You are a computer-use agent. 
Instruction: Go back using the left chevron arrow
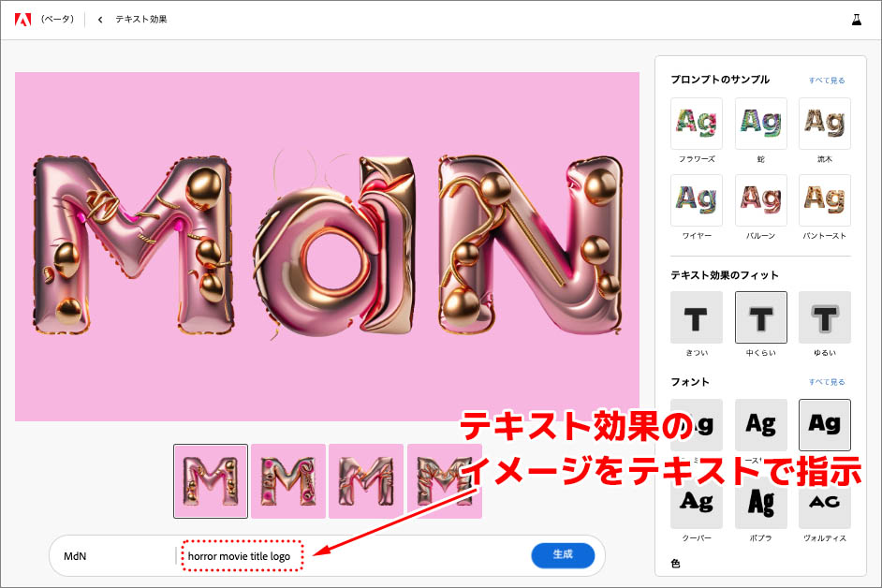tap(100, 20)
